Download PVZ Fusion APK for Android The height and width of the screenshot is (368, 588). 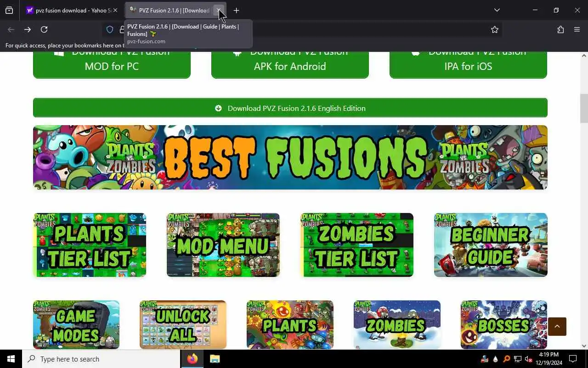[290, 65]
